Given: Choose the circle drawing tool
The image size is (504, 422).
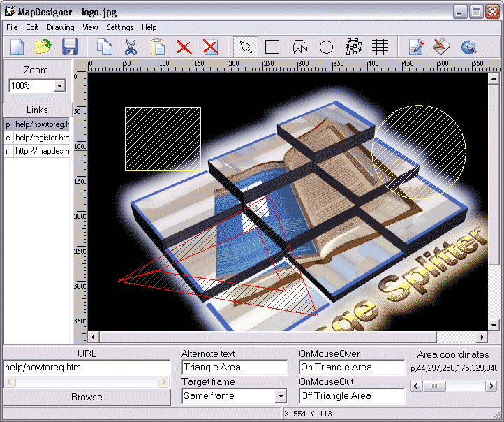Looking at the screenshot, I should [x=326, y=47].
